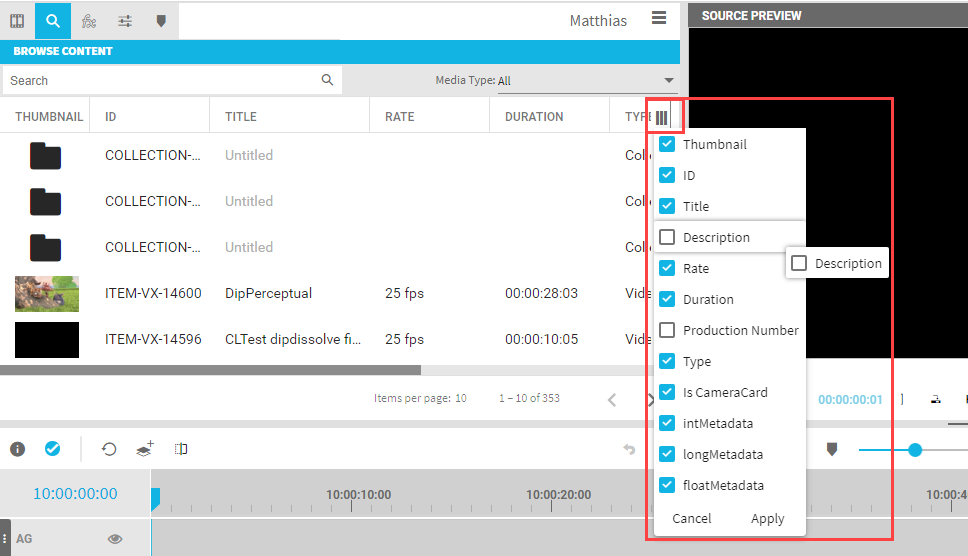Expand the Media Type dropdown
This screenshot has width=968, height=556.
pos(669,81)
